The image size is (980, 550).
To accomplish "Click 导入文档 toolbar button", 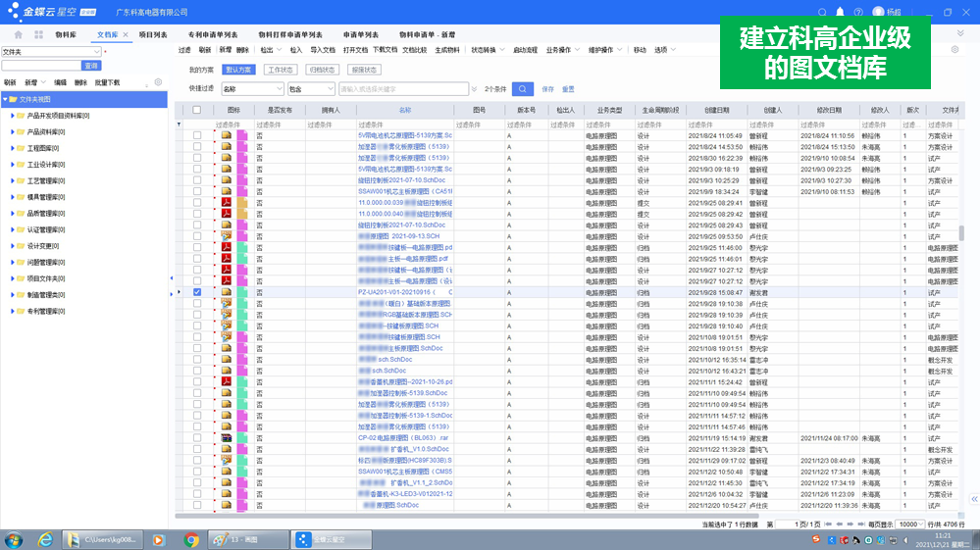I will [x=323, y=50].
